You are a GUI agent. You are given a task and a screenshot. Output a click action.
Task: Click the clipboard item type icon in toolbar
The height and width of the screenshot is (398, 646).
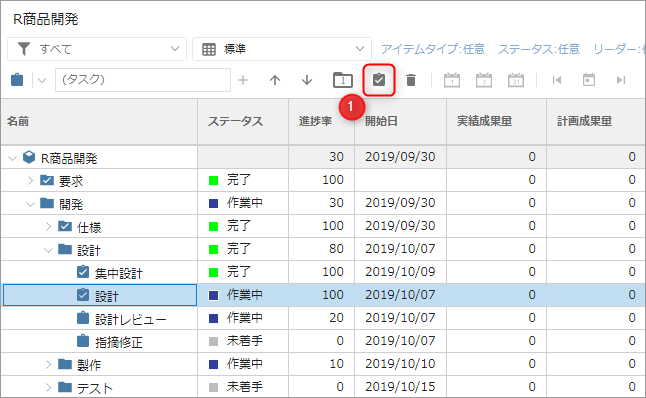(17, 80)
